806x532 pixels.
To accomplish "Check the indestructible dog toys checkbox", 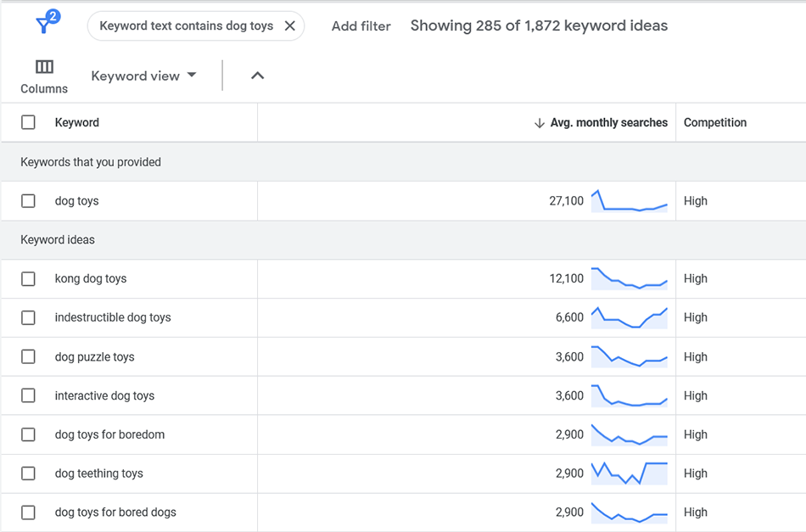I will point(28,317).
